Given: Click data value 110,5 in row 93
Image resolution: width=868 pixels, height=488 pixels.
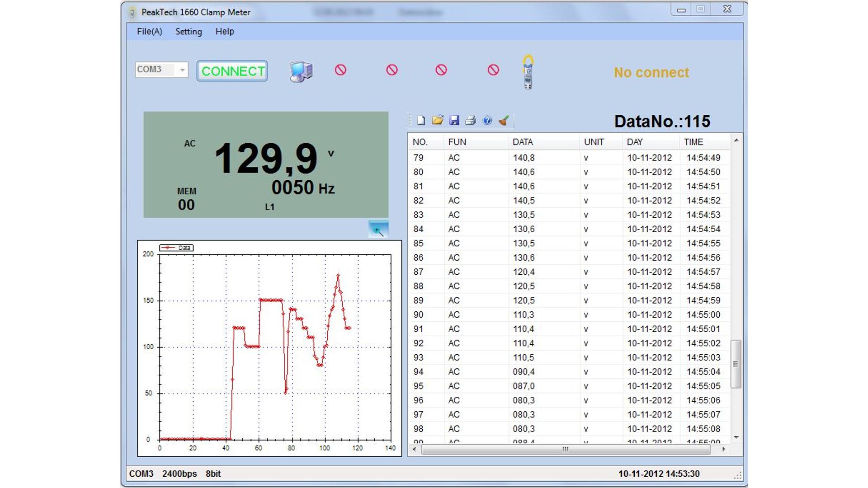Looking at the screenshot, I should pos(524,357).
